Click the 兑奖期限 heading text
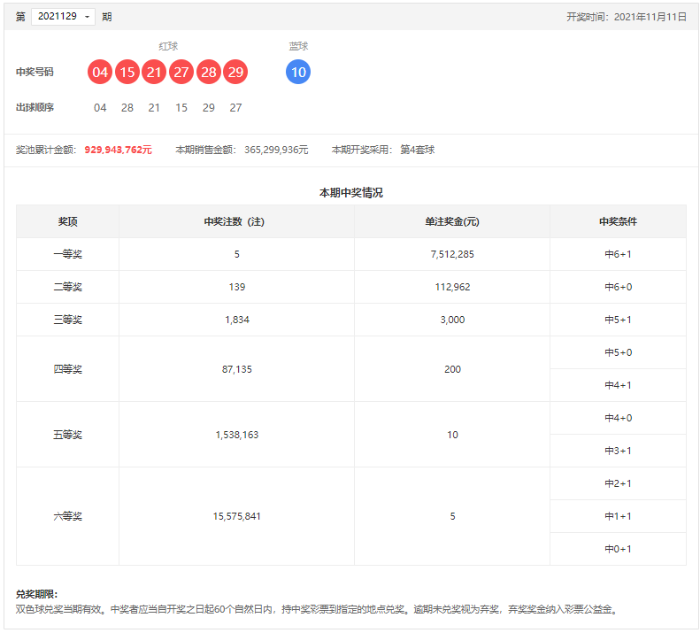This screenshot has width=700, height=633. click(37, 594)
